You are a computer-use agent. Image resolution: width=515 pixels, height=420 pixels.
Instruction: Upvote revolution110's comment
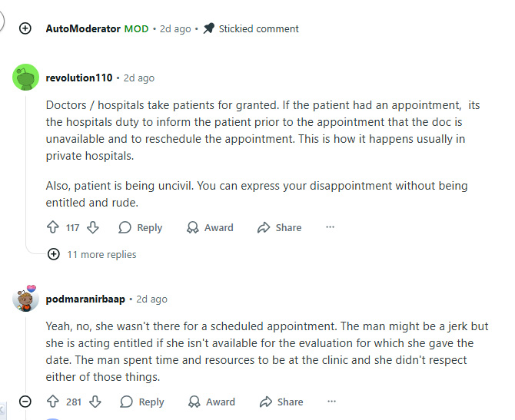click(x=53, y=227)
